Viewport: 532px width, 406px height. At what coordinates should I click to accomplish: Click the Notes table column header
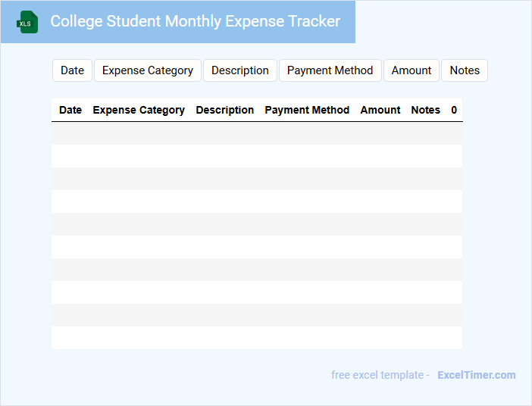[425, 110]
